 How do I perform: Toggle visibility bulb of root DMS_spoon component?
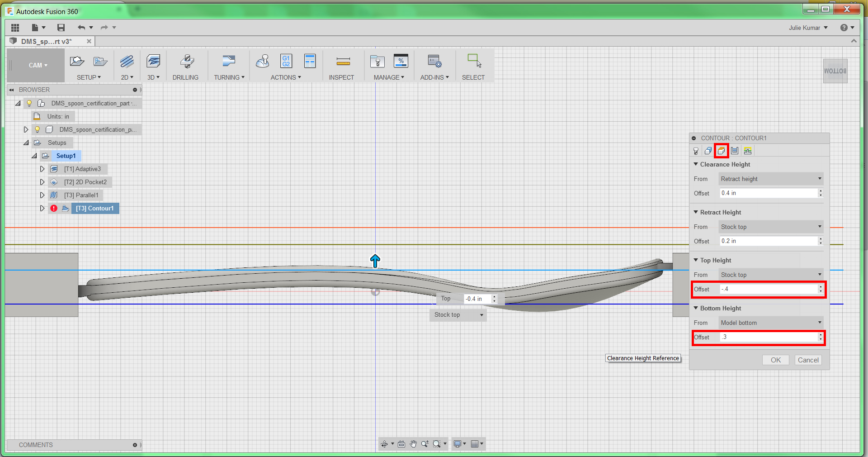pyautogui.click(x=29, y=104)
